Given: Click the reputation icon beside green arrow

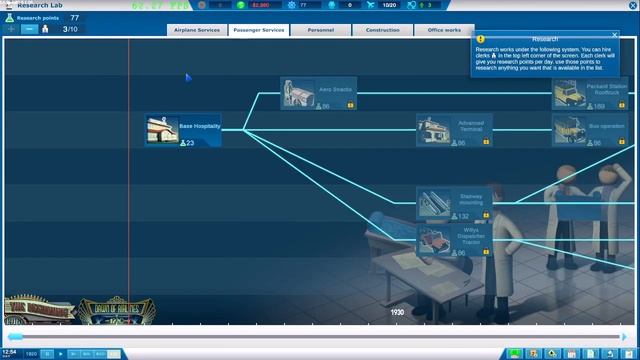Looking at the screenshot, I should [412, 5].
